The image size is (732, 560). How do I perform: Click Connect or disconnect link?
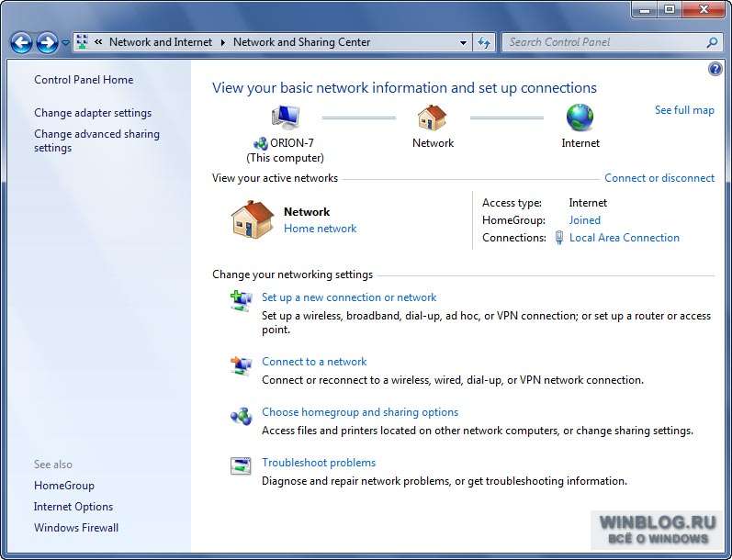pyautogui.click(x=659, y=178)
